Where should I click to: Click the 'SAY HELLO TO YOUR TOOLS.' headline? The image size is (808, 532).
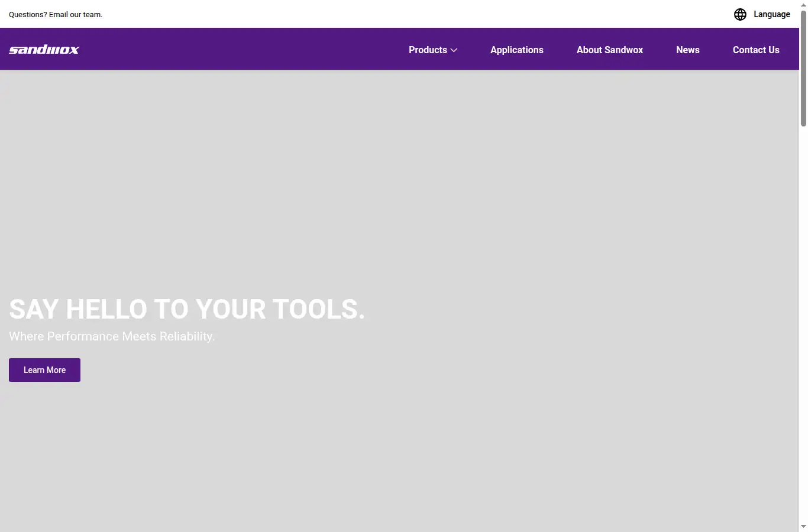187,309
